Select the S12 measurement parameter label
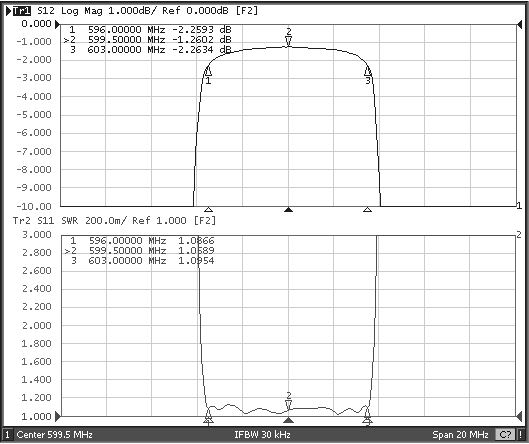529x444 pixels. coord(46,11)
